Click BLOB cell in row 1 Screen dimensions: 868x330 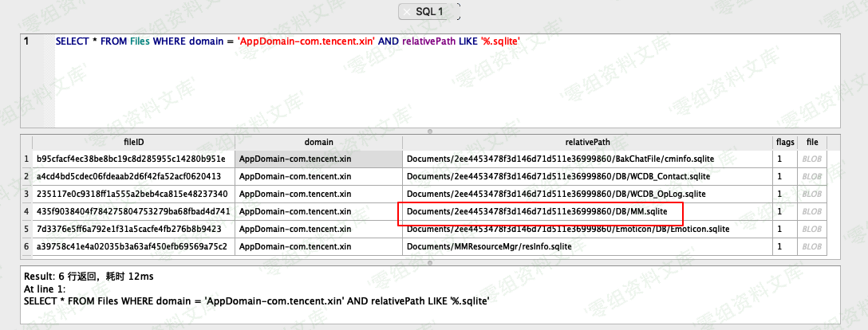812,159
